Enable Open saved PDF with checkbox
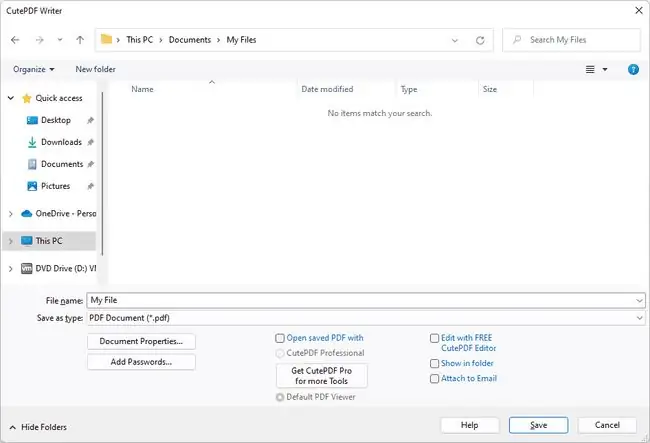 (280, 338)
